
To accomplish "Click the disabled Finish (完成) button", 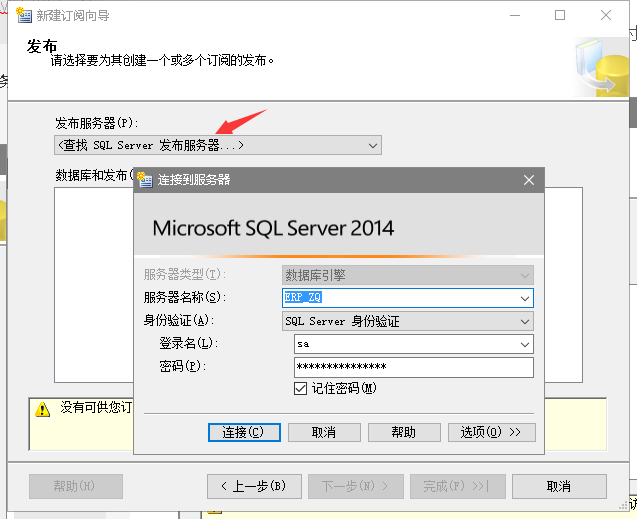I will [x=458, y=486].
